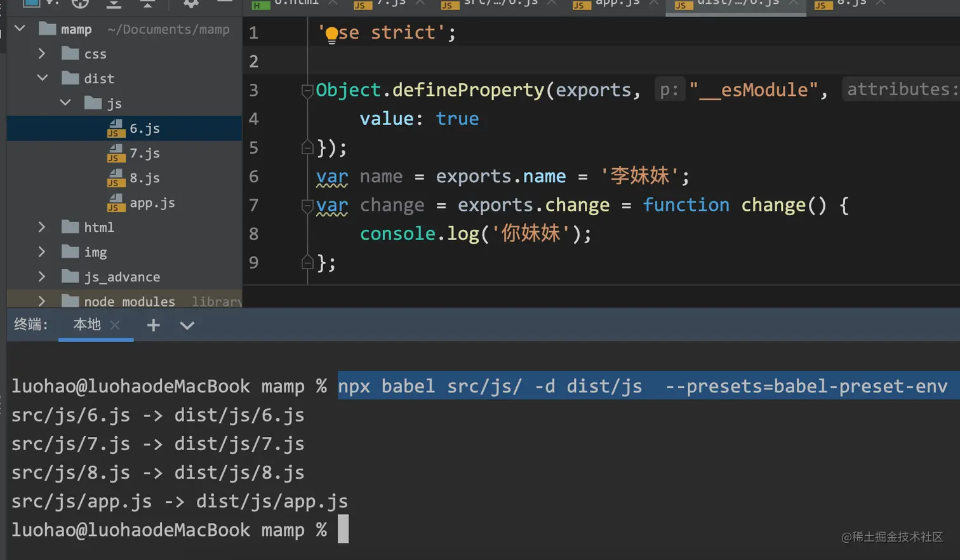Click terminal line src/js/8.js -> dist/js/8.js
960x560 pixels.
pyautogui.click(x=157, y=472)
